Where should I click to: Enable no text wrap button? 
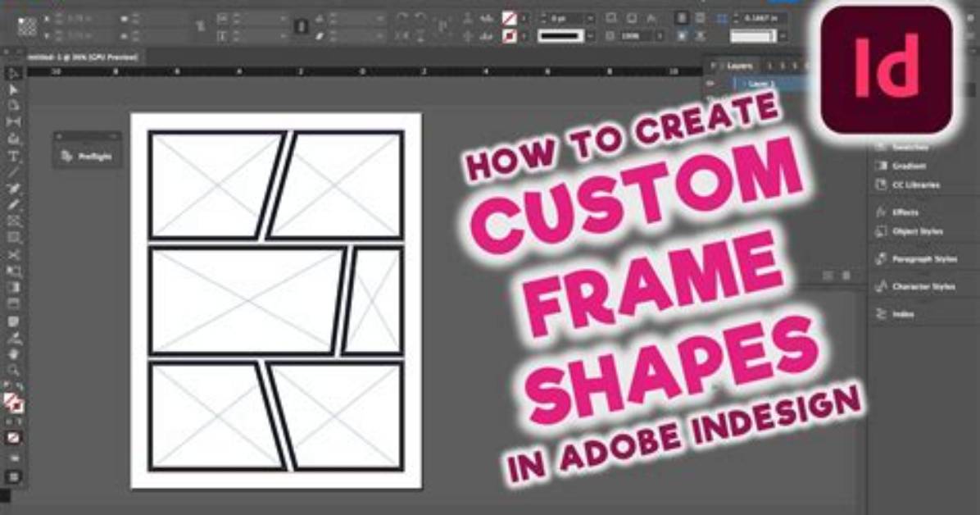click(x=682, y=18)
